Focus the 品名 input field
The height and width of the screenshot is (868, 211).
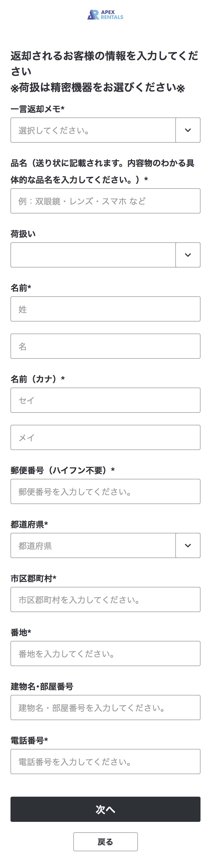coord(105,201)
